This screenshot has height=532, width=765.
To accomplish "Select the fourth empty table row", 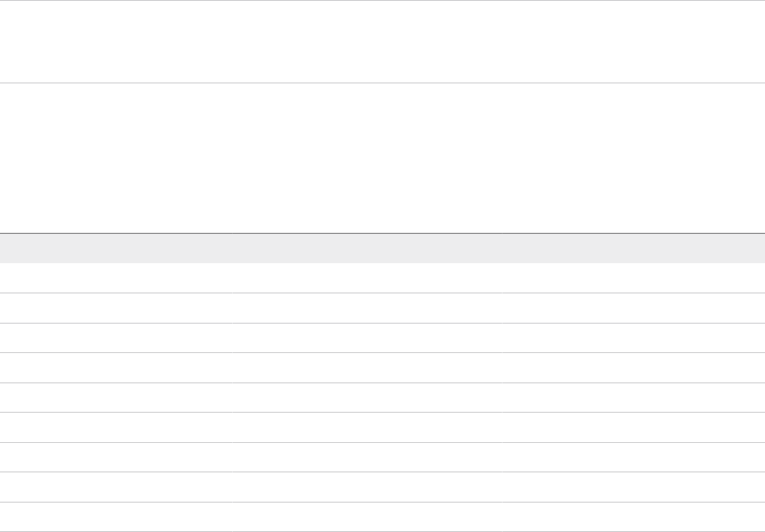I will pos(382,368).
